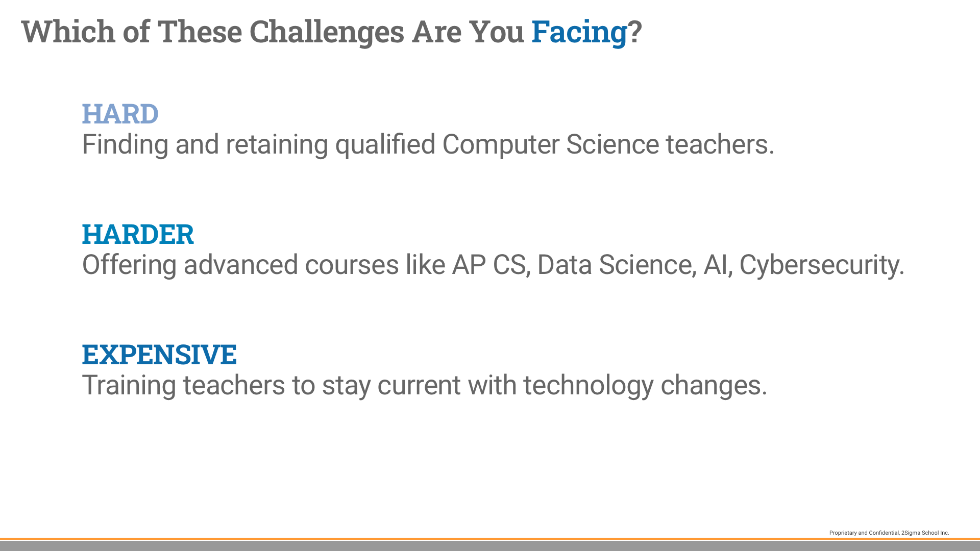The image size is (980, 551).
Task: Click the blue word "Facing" in title
Action: pyautogui.click(x=579, y=32)
